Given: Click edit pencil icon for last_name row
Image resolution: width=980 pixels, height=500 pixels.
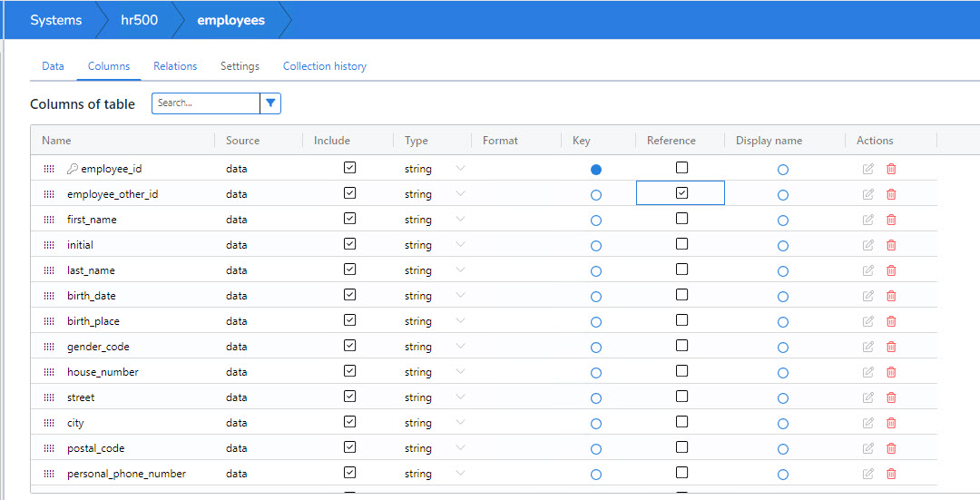Looking at the screenshot, I should (868, 270).
